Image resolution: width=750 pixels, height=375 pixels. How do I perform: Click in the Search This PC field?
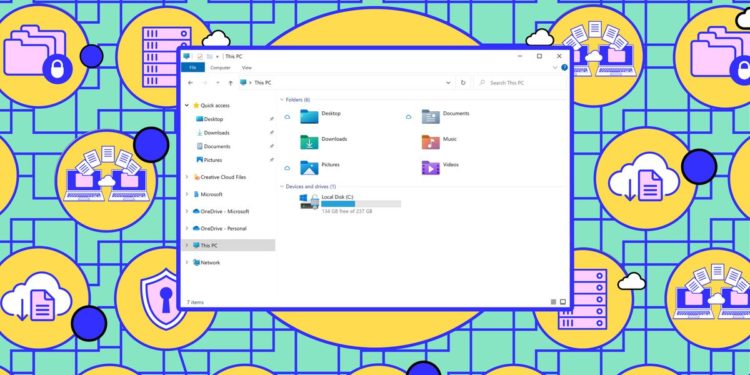[x=521, y=83]
